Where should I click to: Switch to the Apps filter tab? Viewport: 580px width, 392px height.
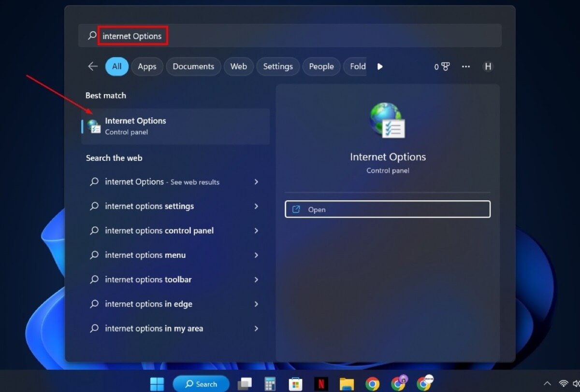point(147,67)
